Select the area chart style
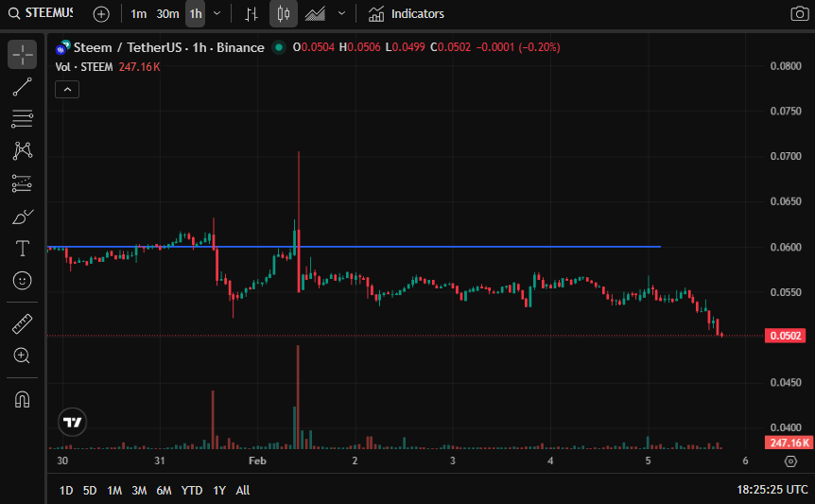This screenshot has height=504, width=815. click(x=315, y=14)
